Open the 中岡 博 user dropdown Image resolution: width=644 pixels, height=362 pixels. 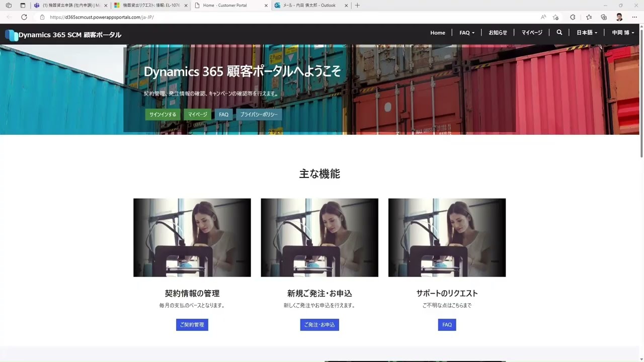[x=623, y=33]
